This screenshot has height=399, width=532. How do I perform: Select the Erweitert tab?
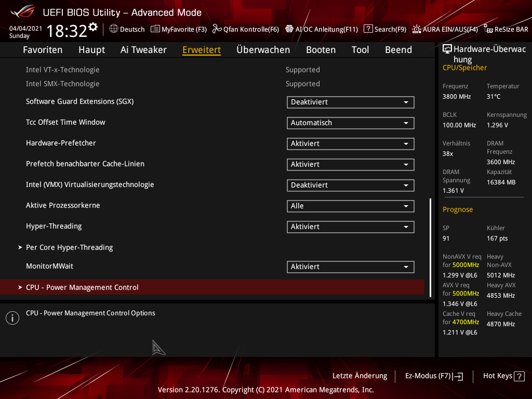[202, 50]
